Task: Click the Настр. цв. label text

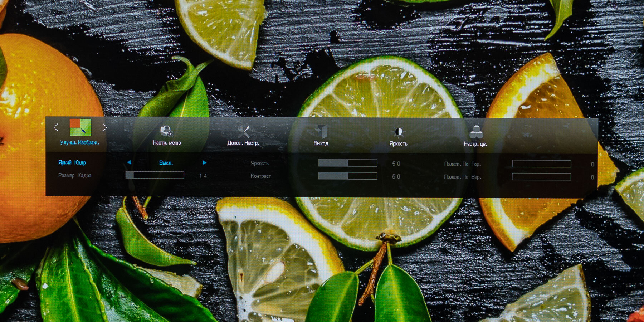Action: (x=475, y=144)
